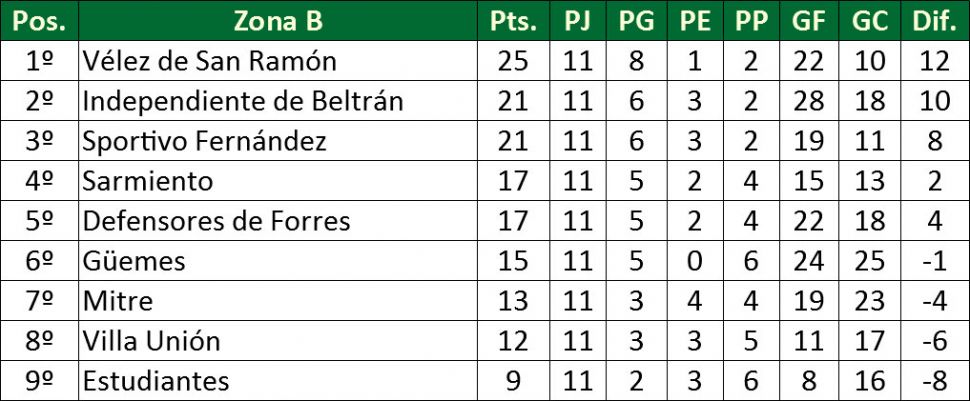Select the PJ column header
970x401 pixels.
point(577,21)
